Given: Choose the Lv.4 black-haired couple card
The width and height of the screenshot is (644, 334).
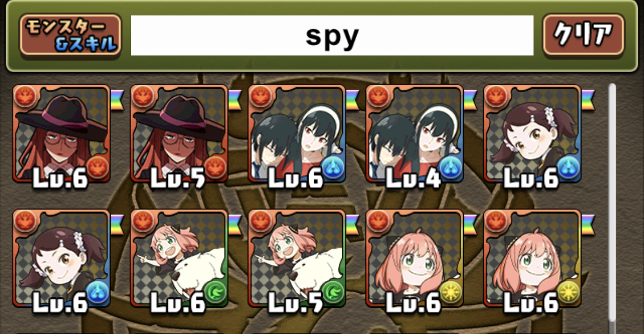Looking at the screenshot, I should click(x=415, y=134).
